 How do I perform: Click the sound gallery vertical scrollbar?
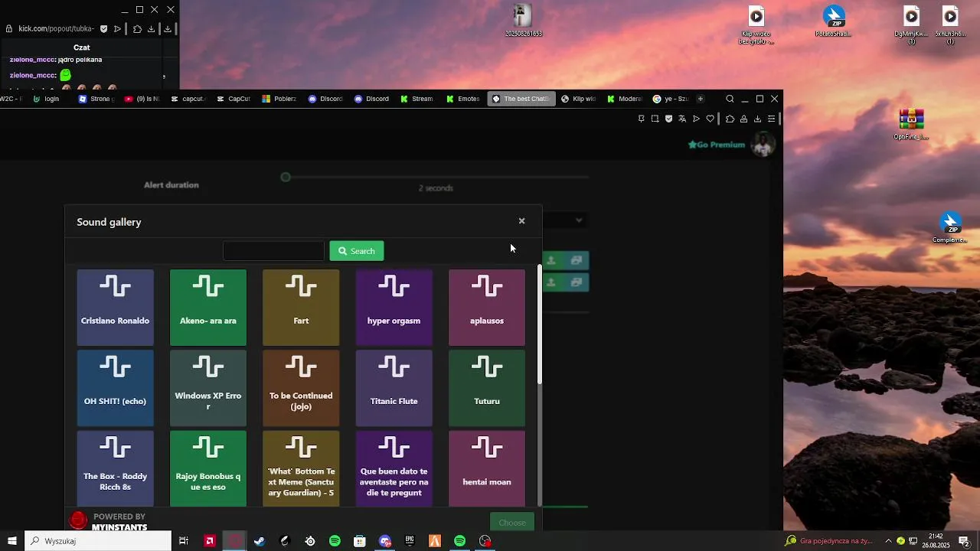(x=540, y=324)
